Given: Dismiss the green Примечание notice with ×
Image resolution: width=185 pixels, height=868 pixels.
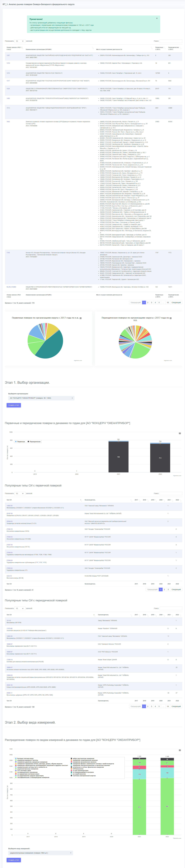Looking at the screenshot, I should coord(157,18).
